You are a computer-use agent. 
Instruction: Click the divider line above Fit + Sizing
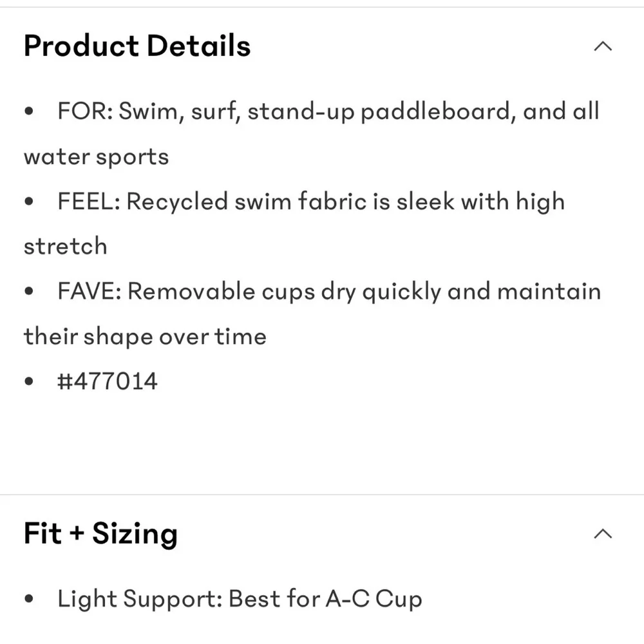point(322,495)
